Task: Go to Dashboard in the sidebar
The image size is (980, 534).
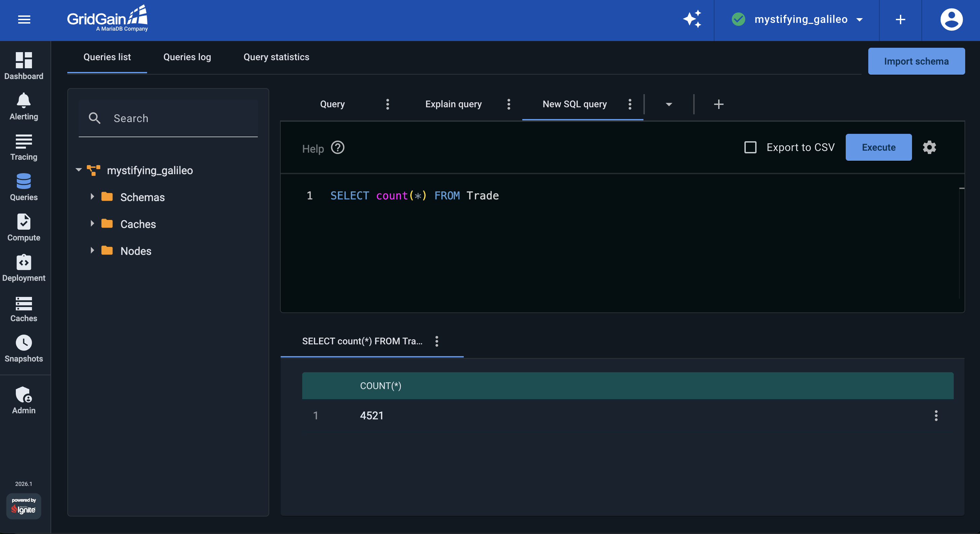Action: pos(24,66)
